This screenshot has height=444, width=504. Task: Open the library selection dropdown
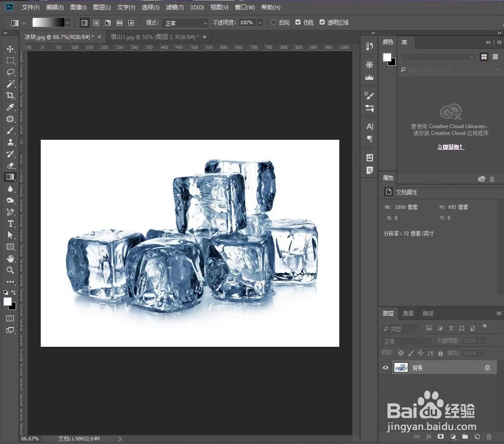pos(438,56)
